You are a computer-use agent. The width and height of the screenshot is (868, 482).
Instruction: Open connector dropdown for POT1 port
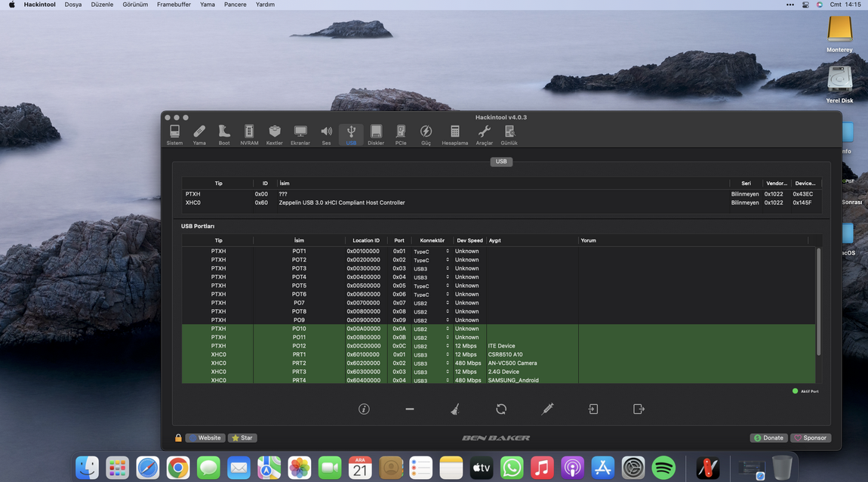click(x=447, y=252)
